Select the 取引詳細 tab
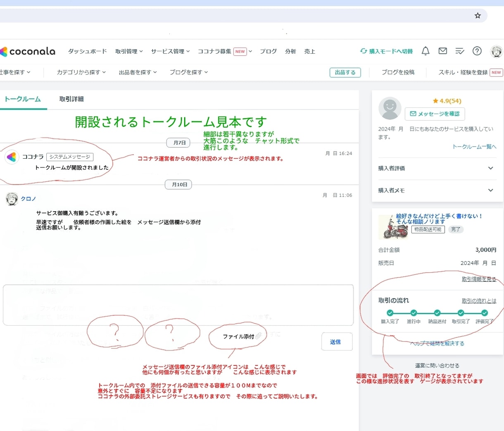The height and width of the screenshot is (431, 504). tap(71, 99)
